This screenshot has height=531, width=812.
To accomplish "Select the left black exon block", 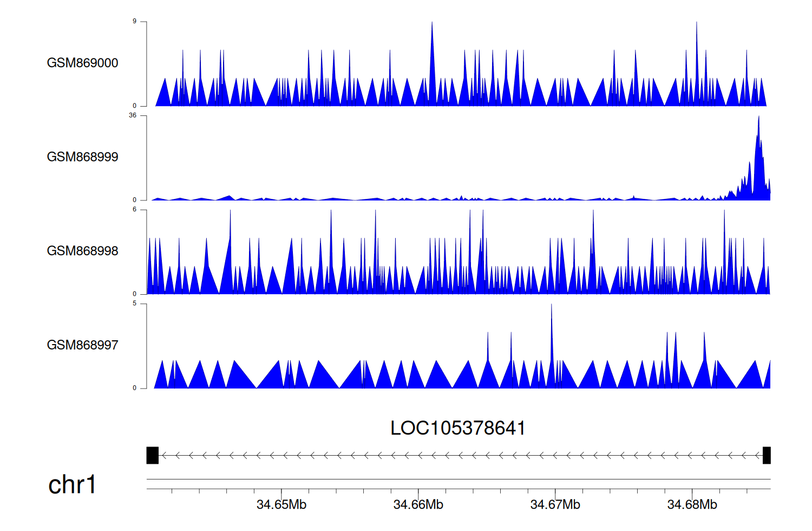I will pyautogui.click(x=153, y=455).
